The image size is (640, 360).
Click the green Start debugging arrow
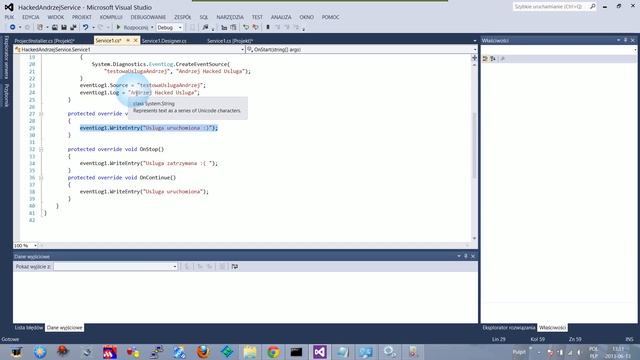(118, 27)
